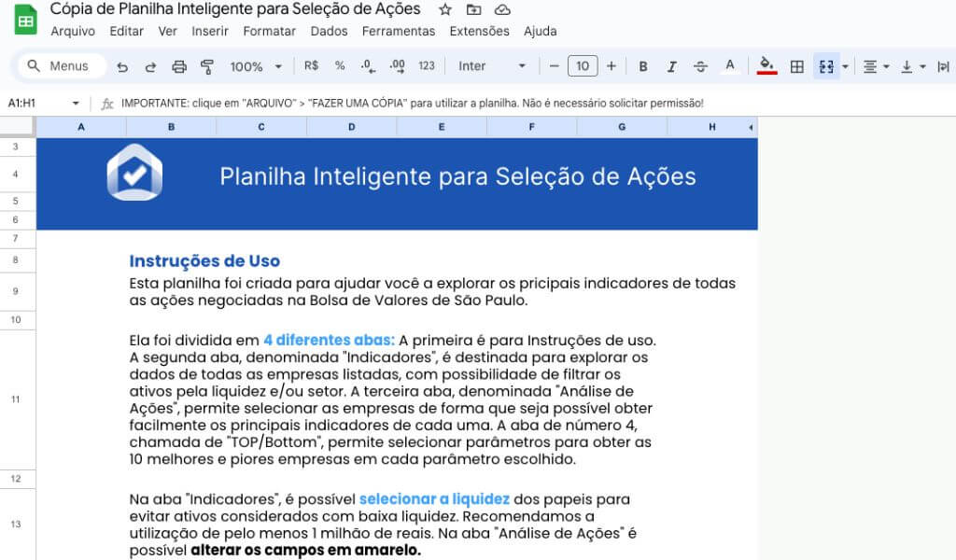This screenshot has height=560, width=956.
Task: Undo the last action
Action: coord(122,66)
